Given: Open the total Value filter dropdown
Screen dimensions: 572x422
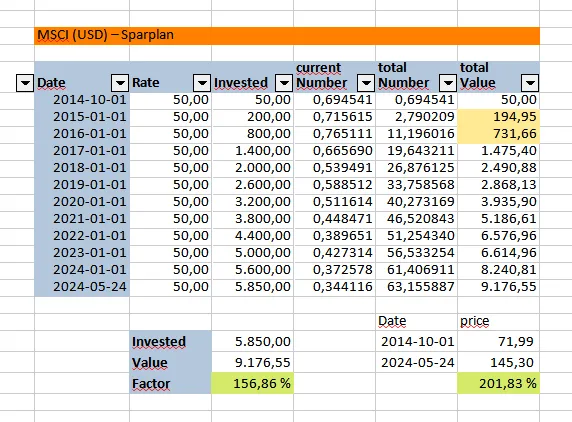Looking at the screenshot, I should coord(530,83).
